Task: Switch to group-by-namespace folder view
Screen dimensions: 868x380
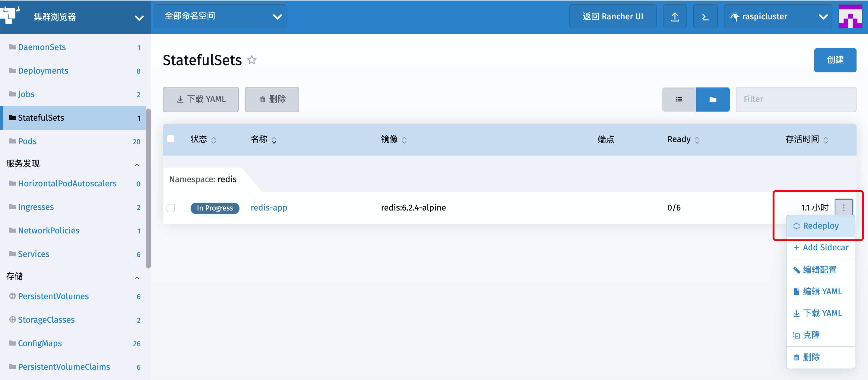Action: (713, 100)
